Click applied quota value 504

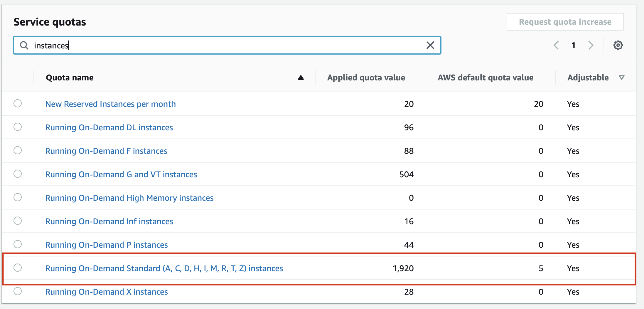[406, 175]
